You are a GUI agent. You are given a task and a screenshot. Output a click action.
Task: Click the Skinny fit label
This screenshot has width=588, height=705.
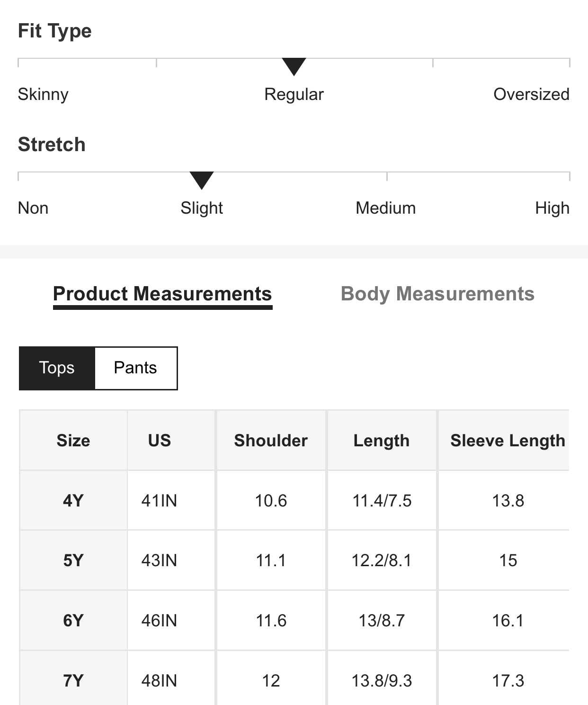click(x=43, y=94)
